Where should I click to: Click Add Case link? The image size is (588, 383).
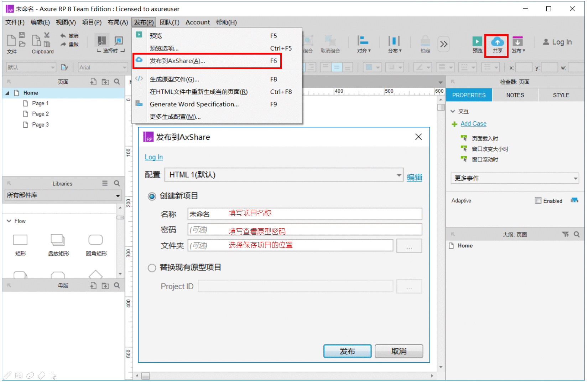click(473, 124)
